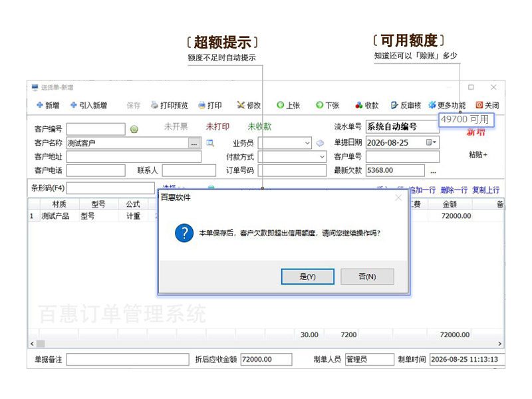This screenshot has height=399, width=532.
Task: Click 否(N) in the dialog
Action: tap(367, 277)
